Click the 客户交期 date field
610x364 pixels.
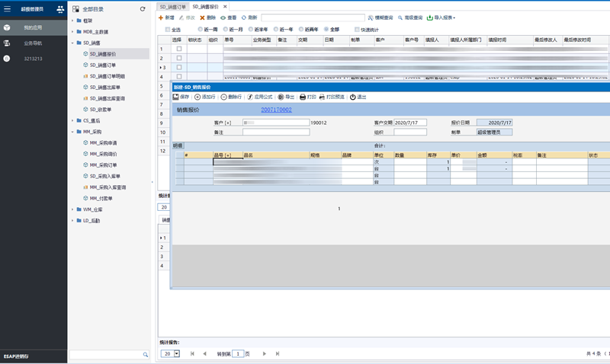[x=410, y=123]
